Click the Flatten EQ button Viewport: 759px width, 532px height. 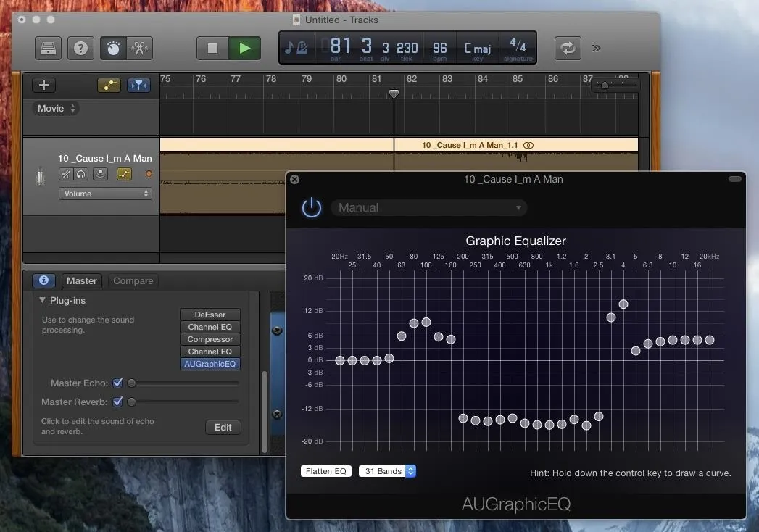(x=325, y=472)
